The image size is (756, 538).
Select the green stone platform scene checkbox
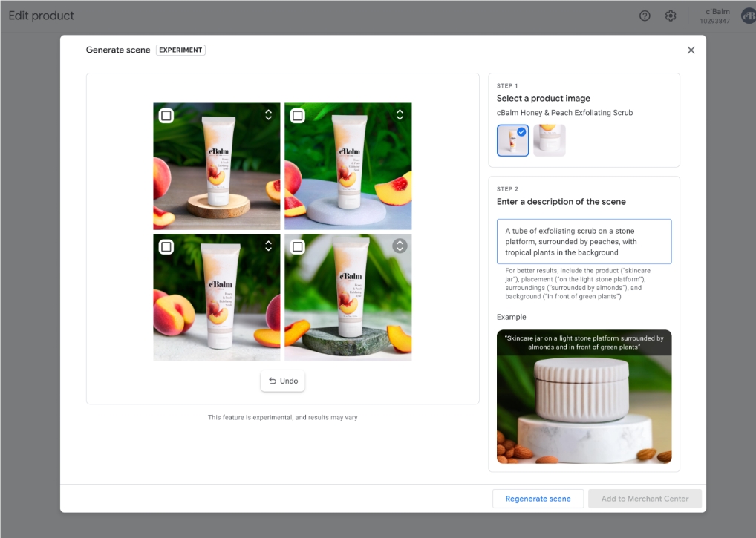(298, 247)
